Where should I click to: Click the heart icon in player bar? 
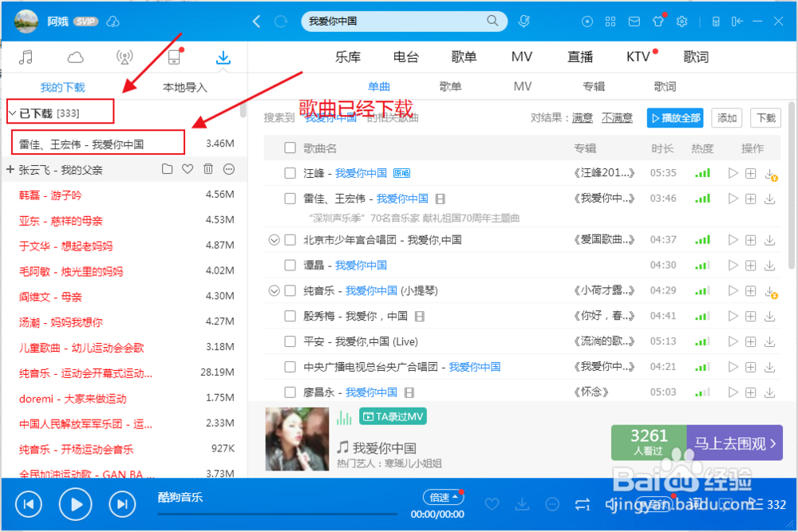click(x=492, y=504)
